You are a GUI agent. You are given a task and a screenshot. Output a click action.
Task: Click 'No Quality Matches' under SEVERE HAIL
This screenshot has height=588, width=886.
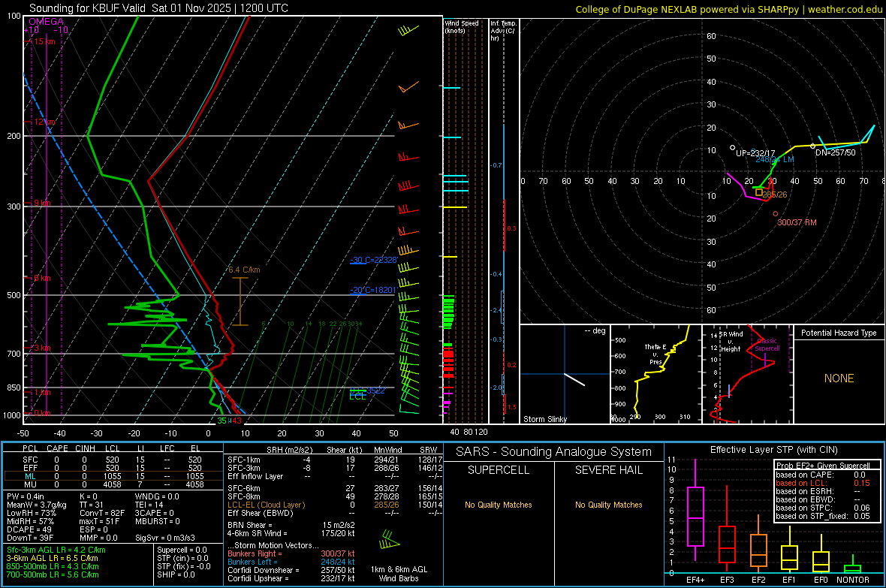(608, 505)
